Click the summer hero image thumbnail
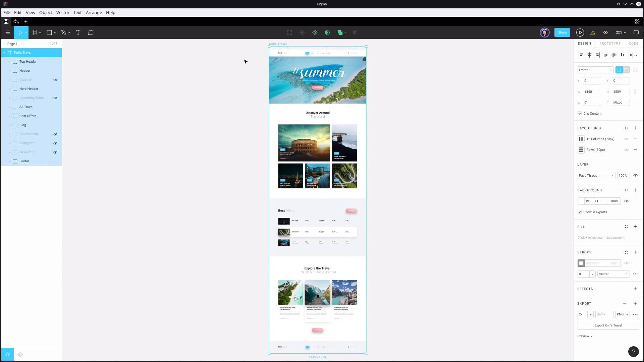 tap(317, 79)
